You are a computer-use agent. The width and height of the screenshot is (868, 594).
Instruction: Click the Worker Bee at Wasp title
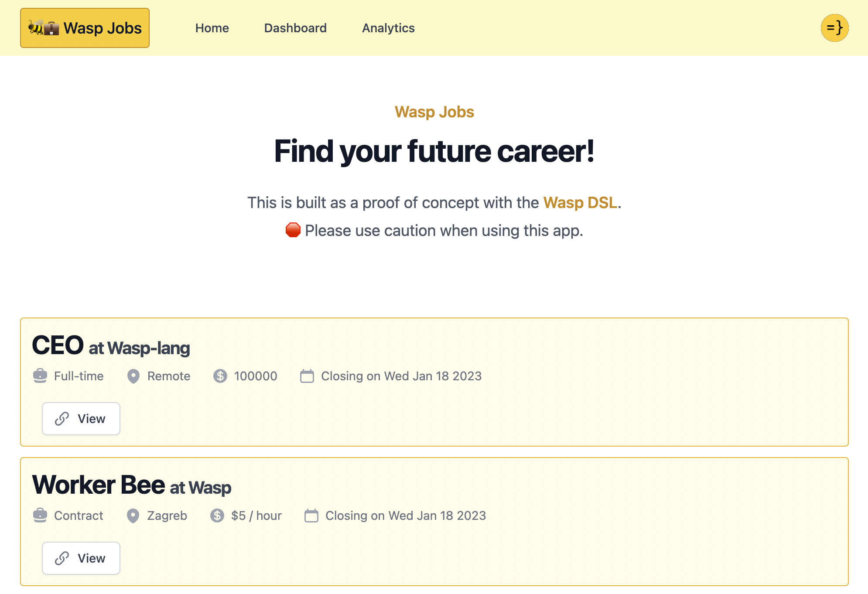[x=131, y=485]
